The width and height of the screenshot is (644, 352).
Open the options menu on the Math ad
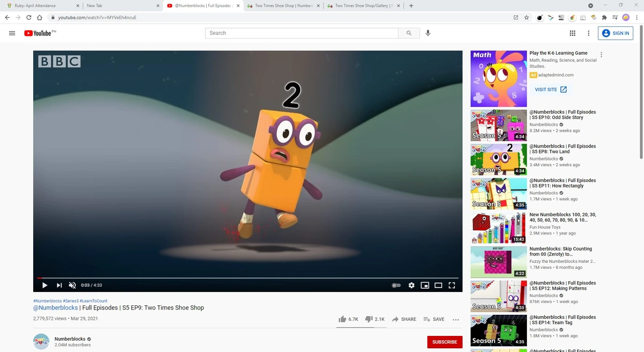[x=601, y=54]
